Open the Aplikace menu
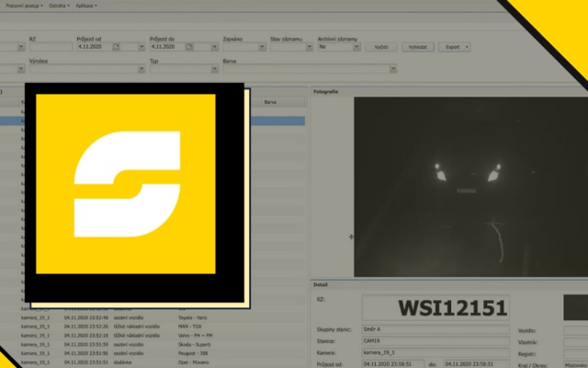 [86, 6]
